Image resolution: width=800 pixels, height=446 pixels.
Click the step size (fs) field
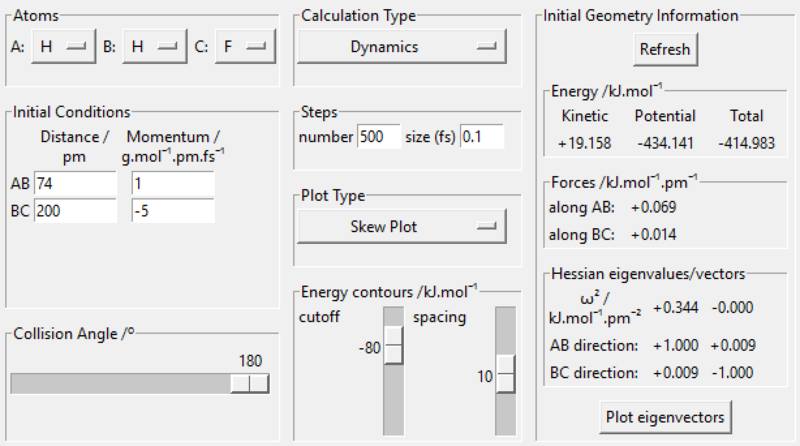coord(482,137)
